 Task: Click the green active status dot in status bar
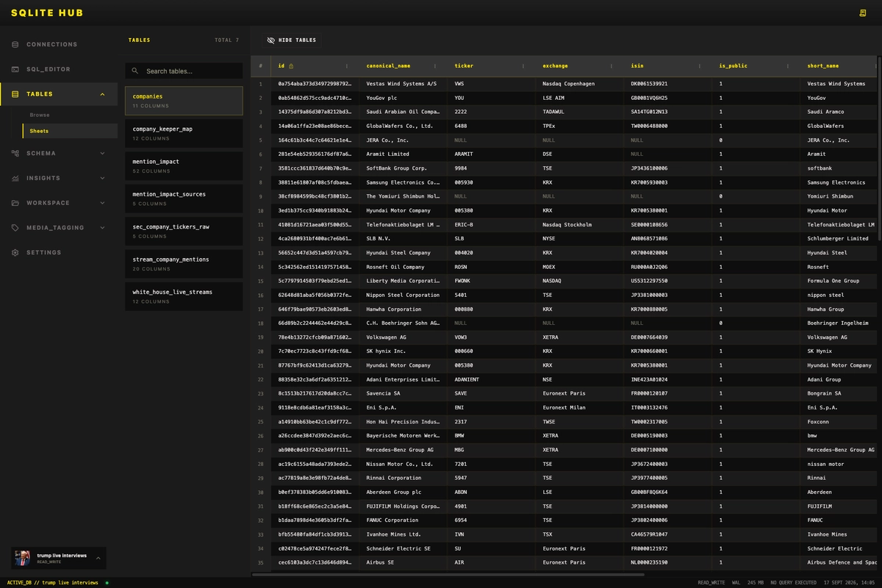coord(107,583)
